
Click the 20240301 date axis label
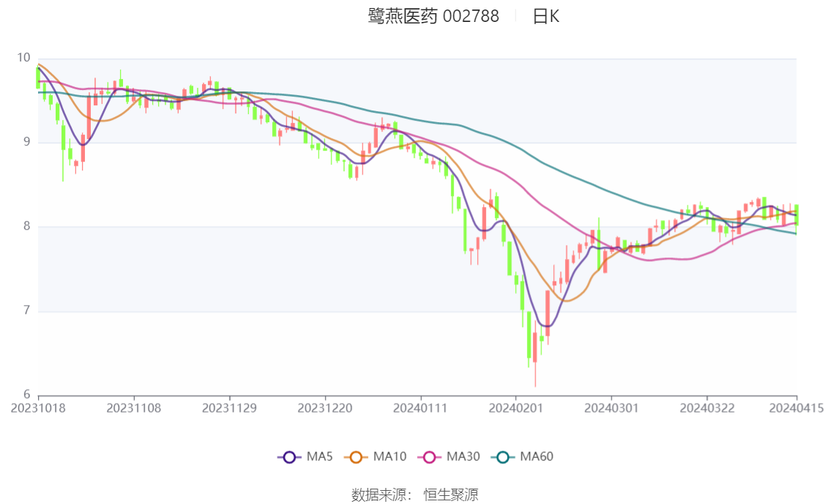click(x=610, y=407)
